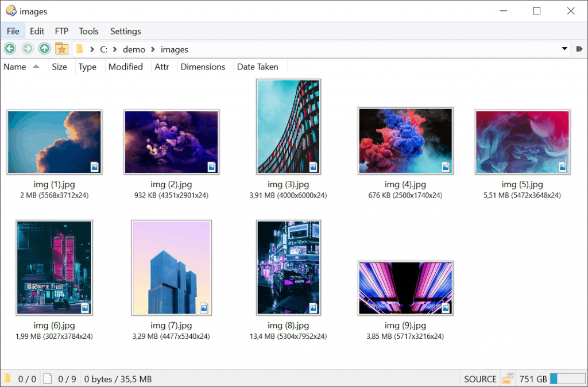Click SOURCE indicator in the status bar
This screenshot has height=387, width=588.
pos(480,379)
